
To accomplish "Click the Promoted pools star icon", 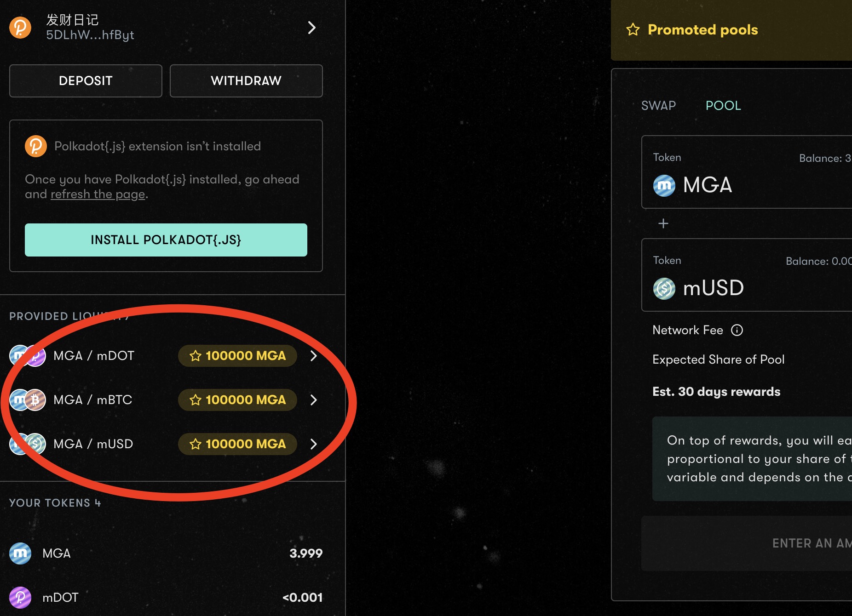I will [633, 30].
